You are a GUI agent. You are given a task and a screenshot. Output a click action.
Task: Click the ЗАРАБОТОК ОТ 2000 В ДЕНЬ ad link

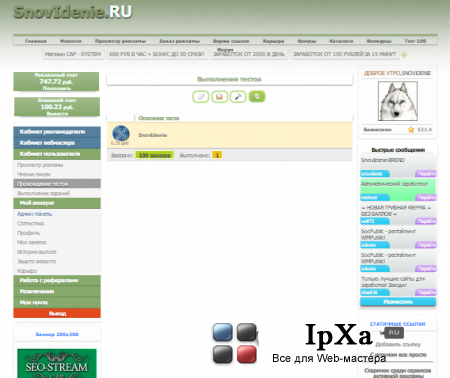249,54
